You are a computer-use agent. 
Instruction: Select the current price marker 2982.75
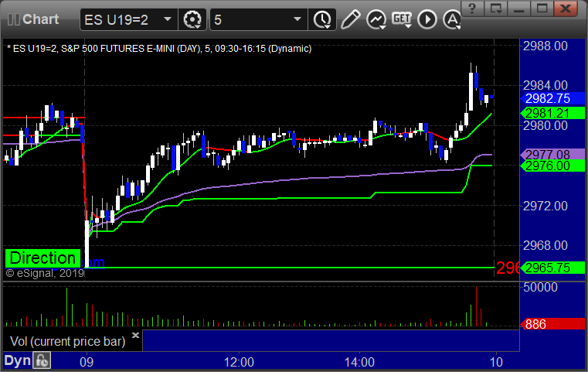click(x=552, y=98)
